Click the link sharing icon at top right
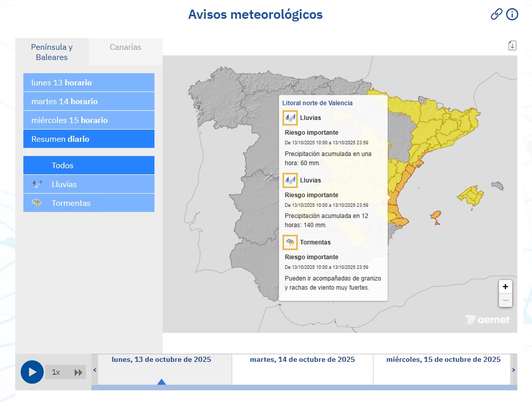Viewport: 532px width, 402px height. (x=496, y=14)
